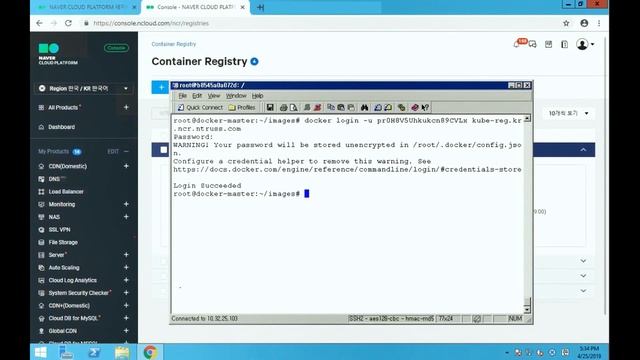The width and height of the screenshot is (640, 360).
Task: Click the scroll-up arrow of the terminal scrollbar
Action: pyautogui.click(x=527, y=118)
